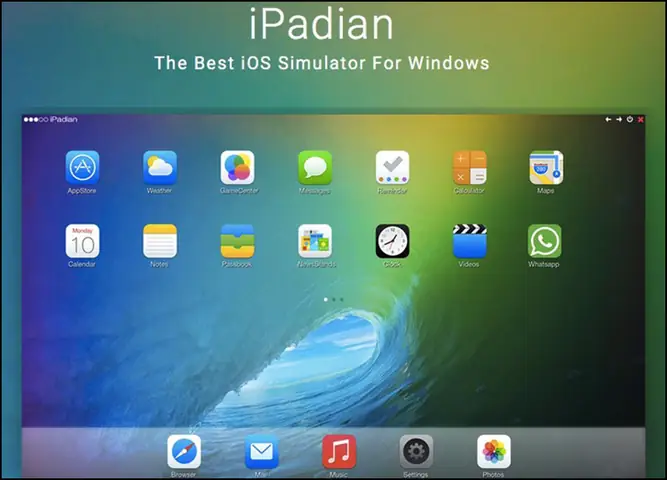
Task: Launch the Clock app icon
Action: [392, 241]
